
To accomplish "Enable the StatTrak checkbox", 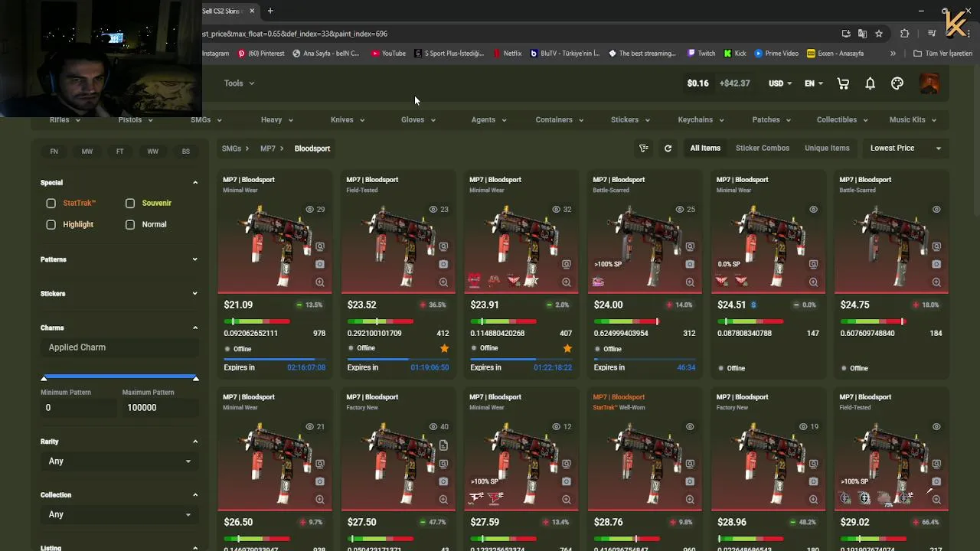I will pos(51,204).
